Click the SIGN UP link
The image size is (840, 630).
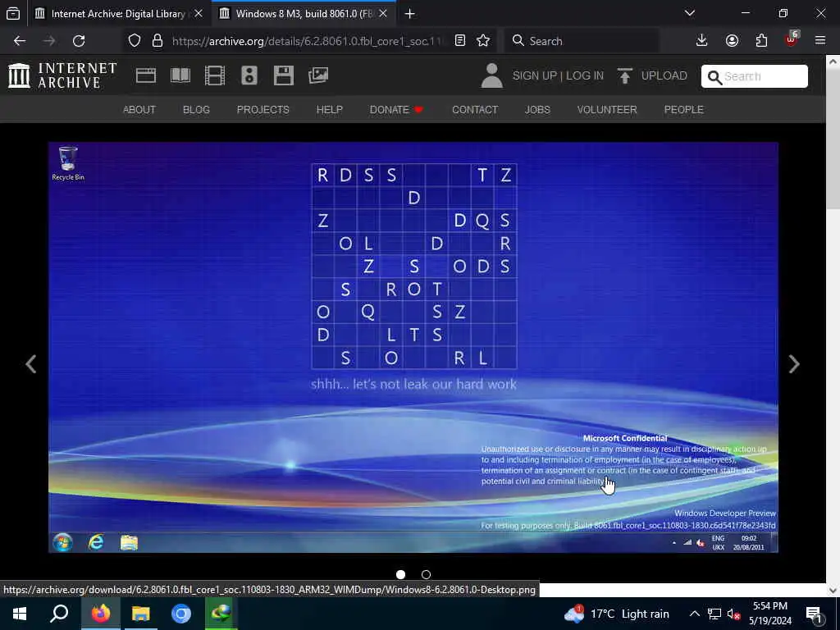(x=535, y=75)
